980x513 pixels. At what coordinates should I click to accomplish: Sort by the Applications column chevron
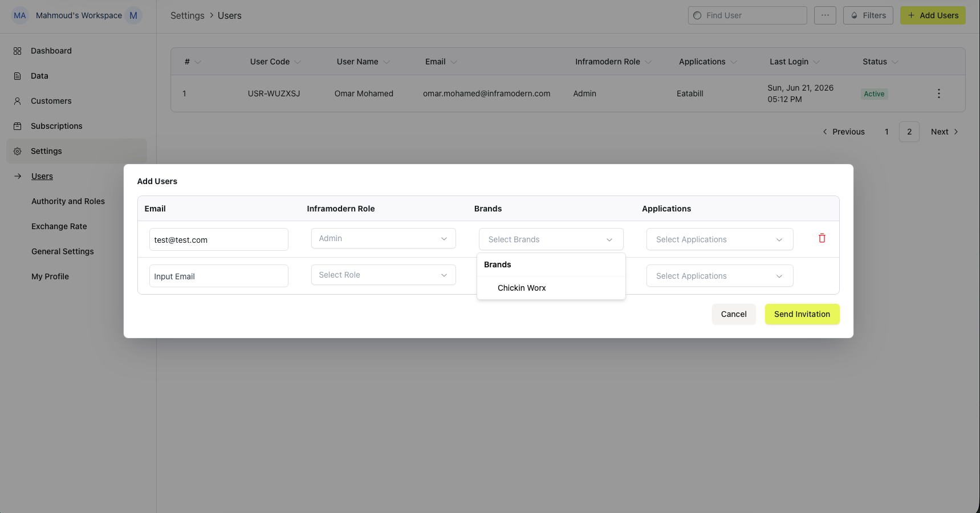click(x=734, y=62)
